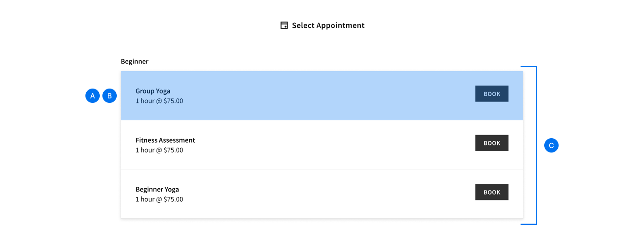
Task: Click Beginner Yoga's 1 hour @ $75.00 text
Action: (x=159, y=199)
